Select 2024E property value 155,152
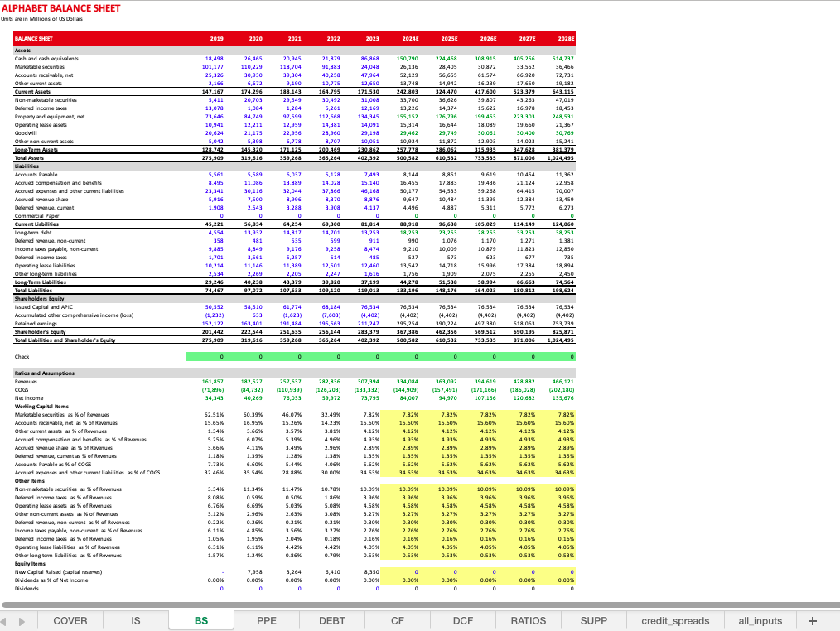This screenshot has height=631, width=840. click(408, 116)
